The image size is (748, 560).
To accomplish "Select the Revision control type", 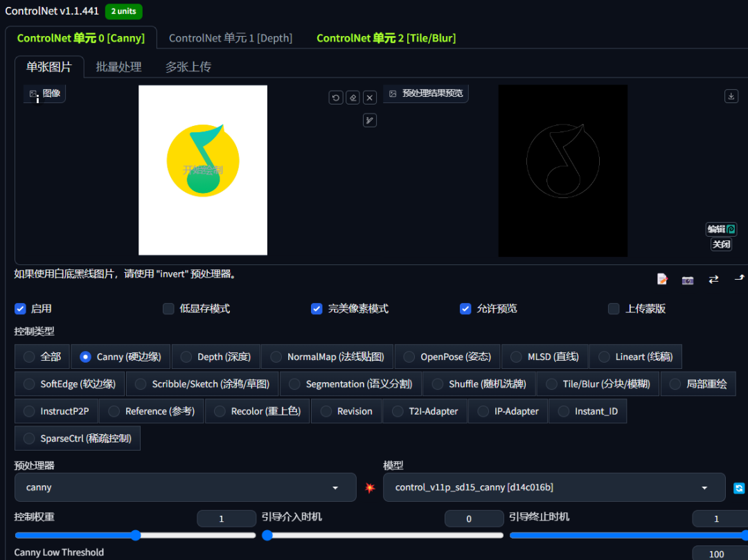I will click(346, 410).
